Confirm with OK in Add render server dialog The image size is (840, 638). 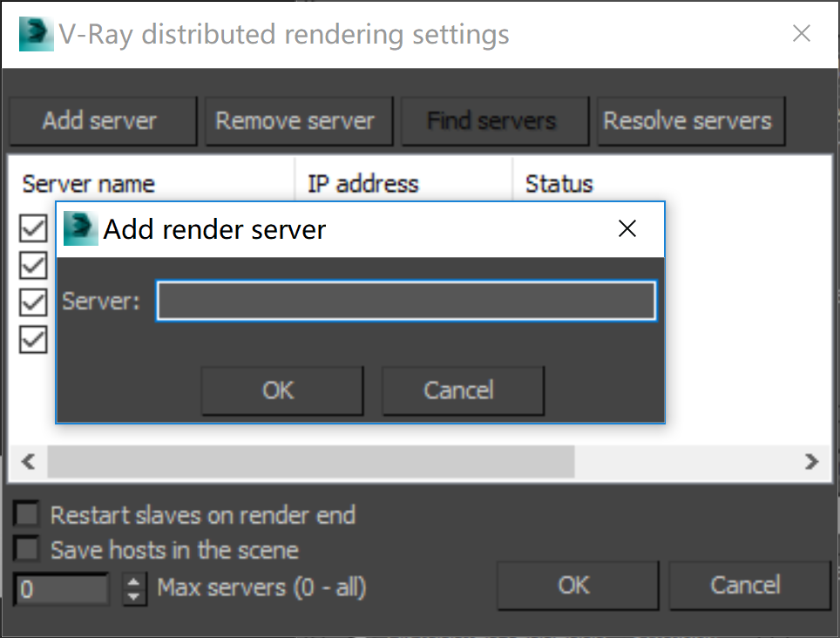click(x=281, y=390)
